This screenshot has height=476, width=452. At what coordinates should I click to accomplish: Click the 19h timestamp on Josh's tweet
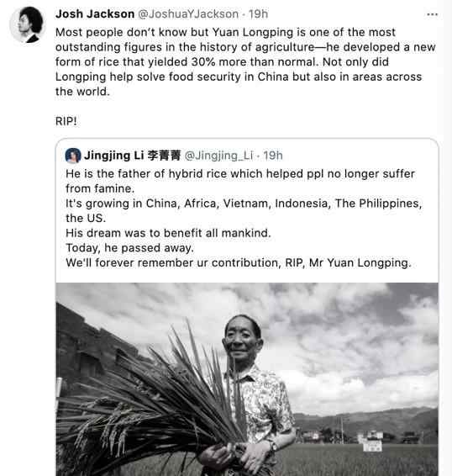(x=258, y=14)
